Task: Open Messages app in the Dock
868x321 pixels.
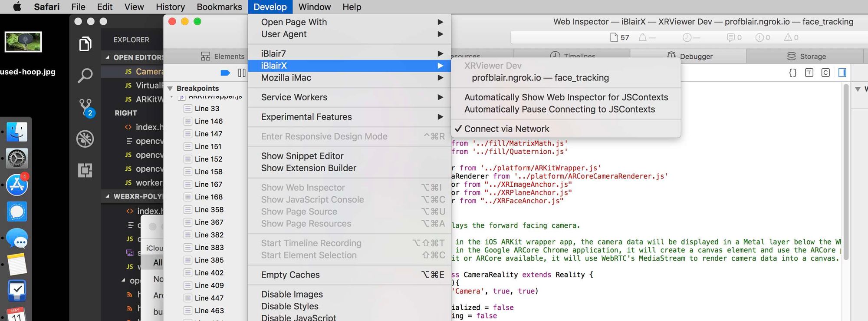Action: tap(17, 238)
